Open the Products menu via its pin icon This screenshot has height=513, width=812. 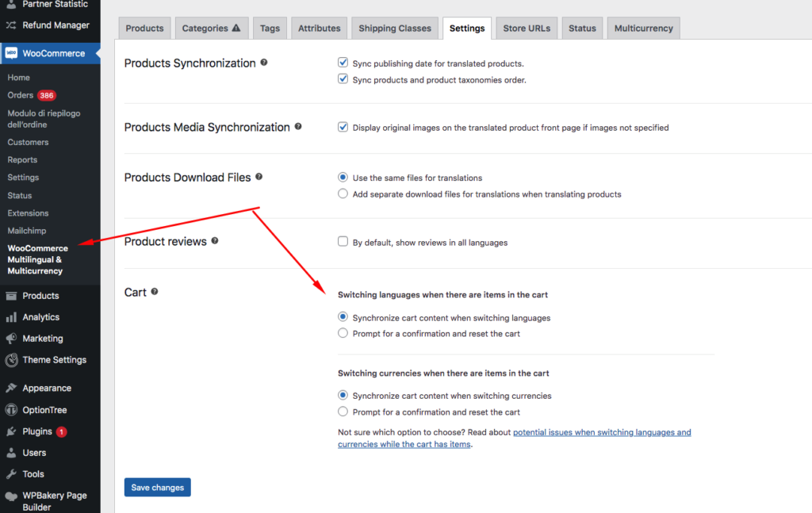[x=11, y=295]
